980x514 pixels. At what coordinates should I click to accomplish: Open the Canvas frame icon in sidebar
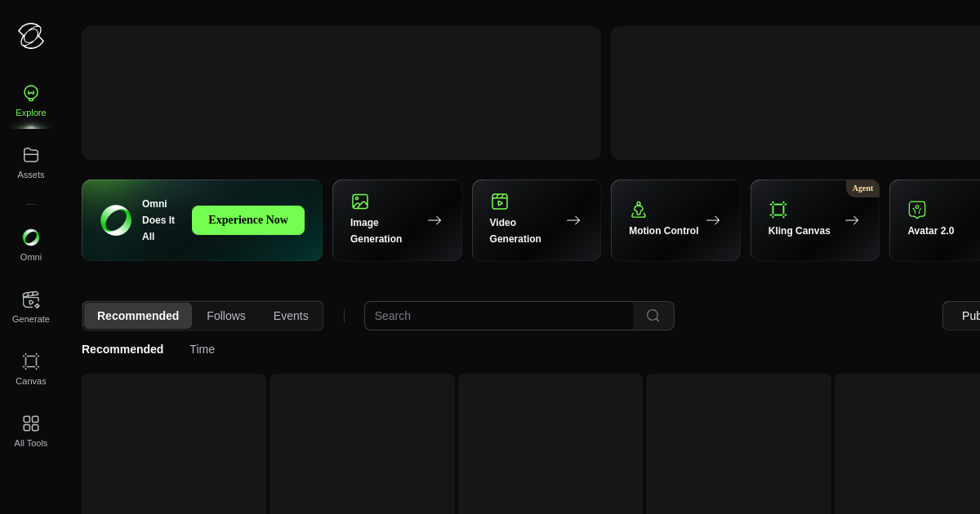click(31, 361)
